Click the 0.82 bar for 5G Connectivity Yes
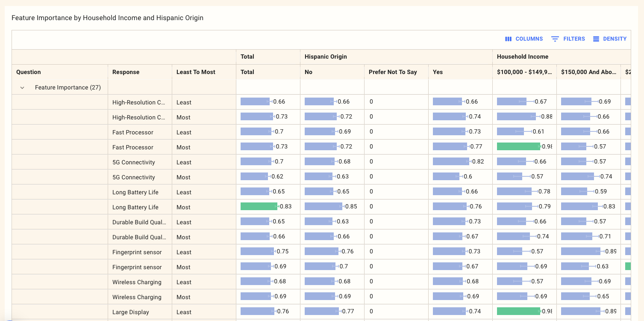This screenshot has width=644, height=321. [x=451, y=161]
